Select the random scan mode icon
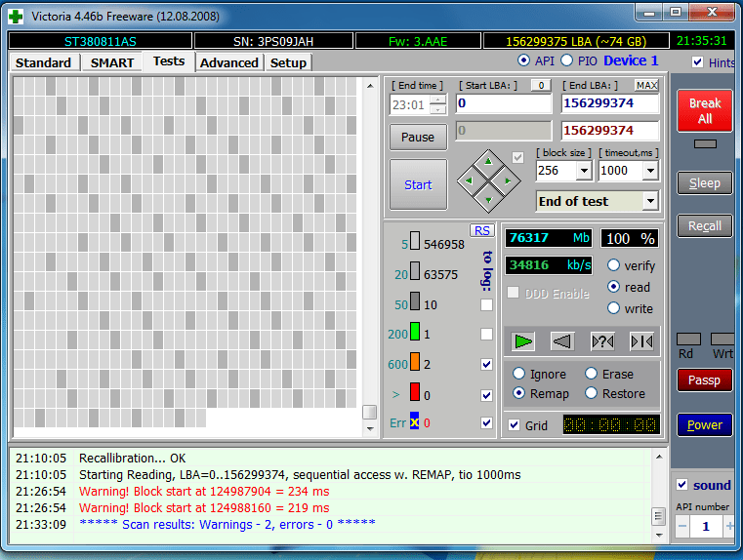The width and height of the screenshot is (743, 560). [x=602, y=340]
